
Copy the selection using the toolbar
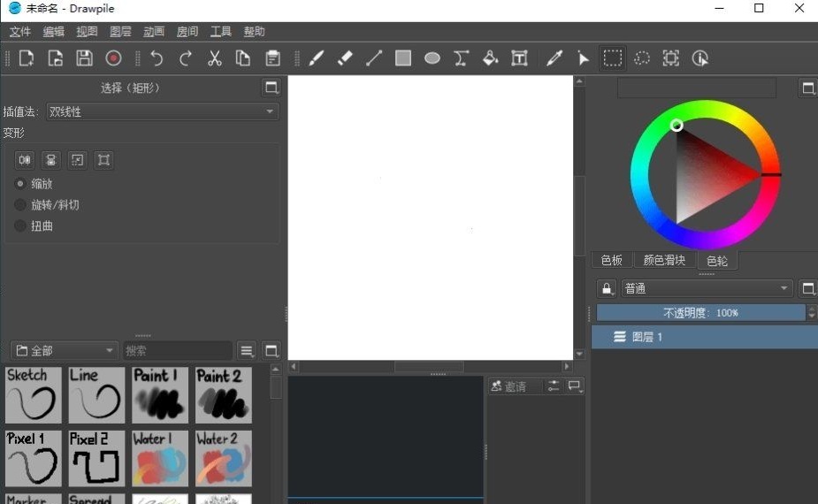(x=243, y=57)
